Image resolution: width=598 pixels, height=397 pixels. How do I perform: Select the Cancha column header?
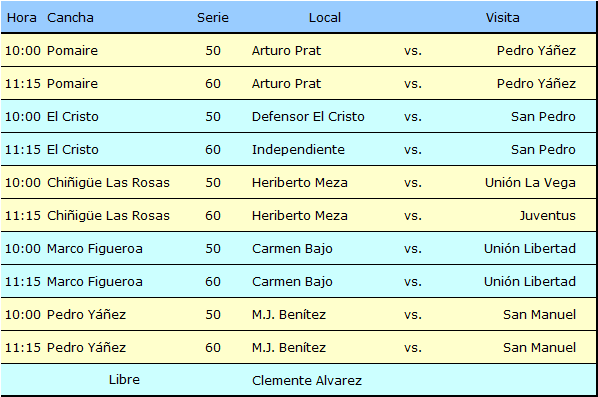[x=70, y=18]
